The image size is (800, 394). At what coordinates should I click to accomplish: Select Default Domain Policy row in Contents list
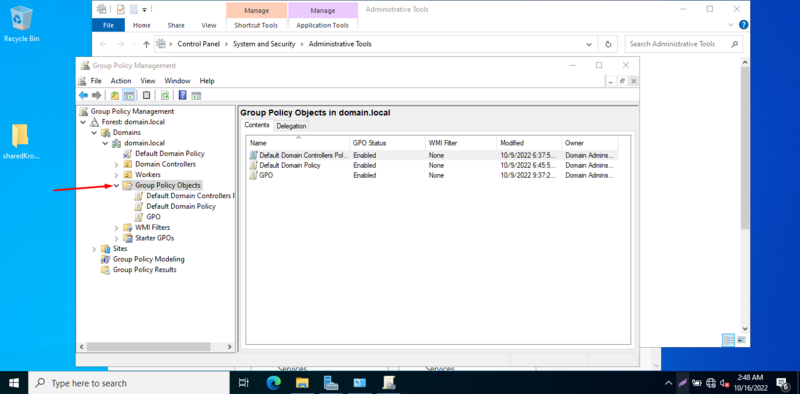tap(433, 165)
